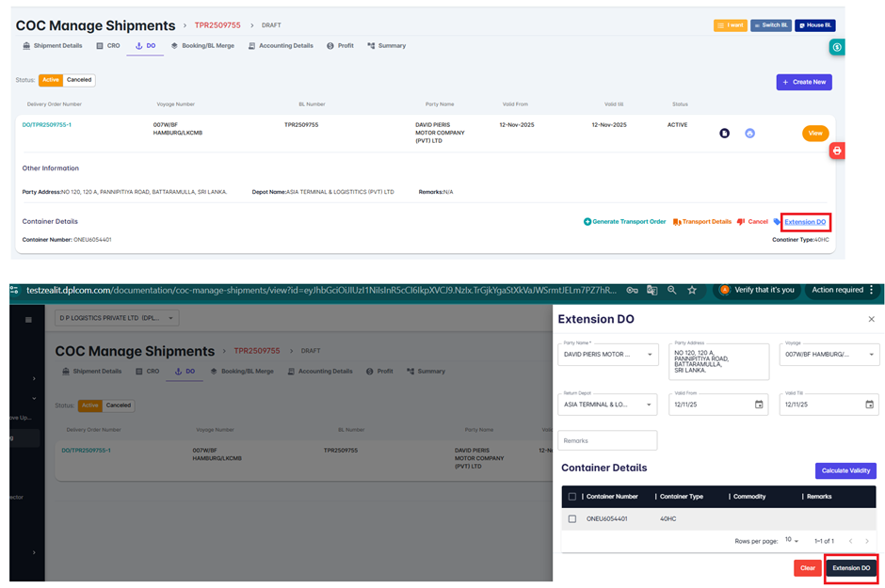This screenshot has height=588, width=885.
Task: Open the Valid Till calendar picker icon
Action: point(868,405)
